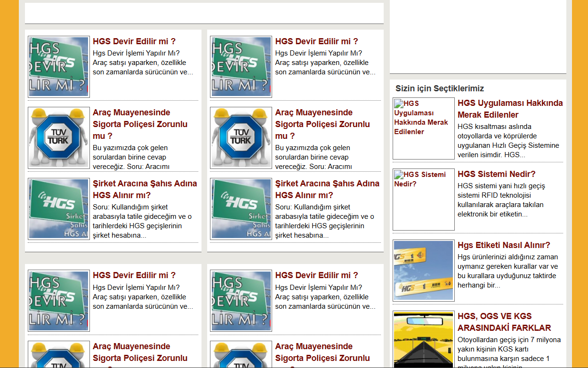
Task: Open 'Araç Muayenesinde Sigorta Poliçesi' title in upper-right block
Action: point(322,124)
